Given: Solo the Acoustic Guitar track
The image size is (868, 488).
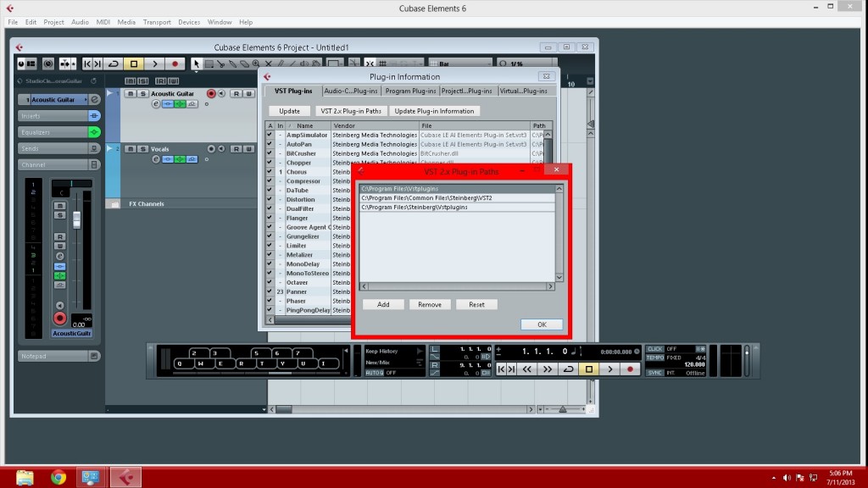Looking at the screenshot, I should click(x=142, y=93).
